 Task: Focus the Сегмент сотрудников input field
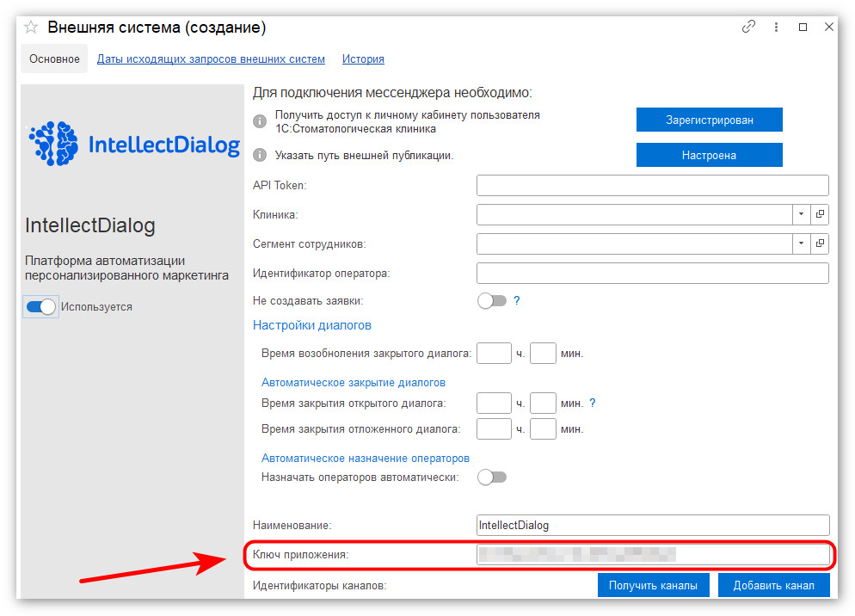click(634, 243)
